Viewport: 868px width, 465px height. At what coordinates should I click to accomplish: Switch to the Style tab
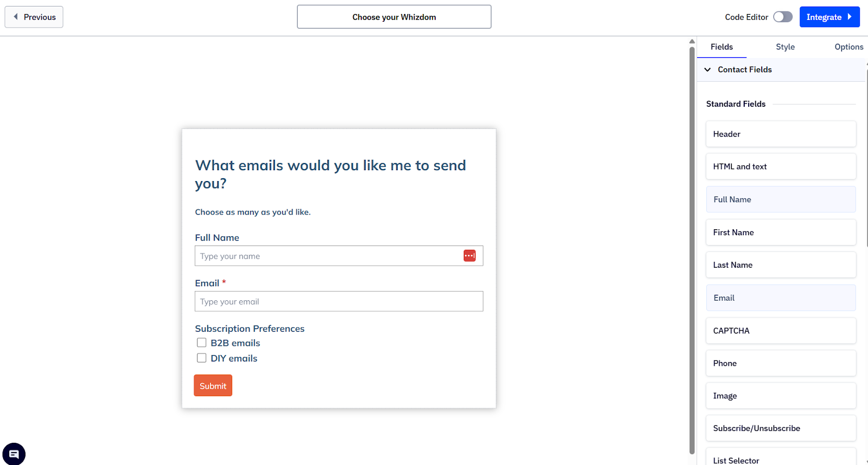tap(785, 47)
